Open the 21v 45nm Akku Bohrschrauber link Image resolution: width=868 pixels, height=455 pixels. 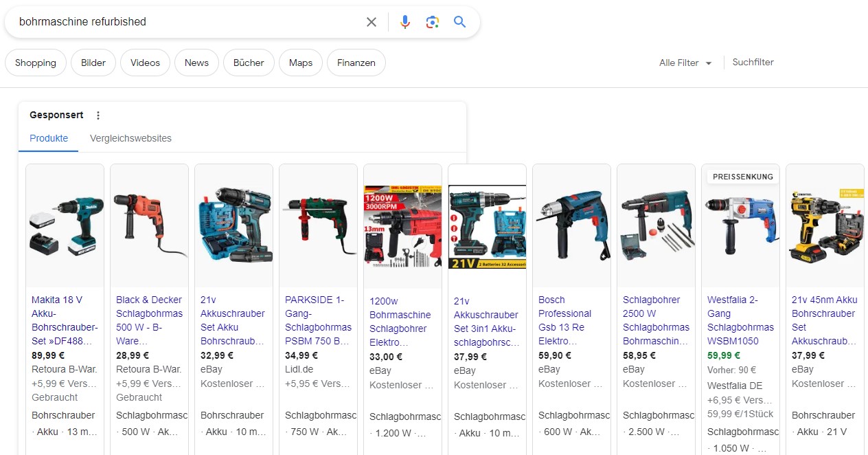pyautogui.click(x=825, y=320)
